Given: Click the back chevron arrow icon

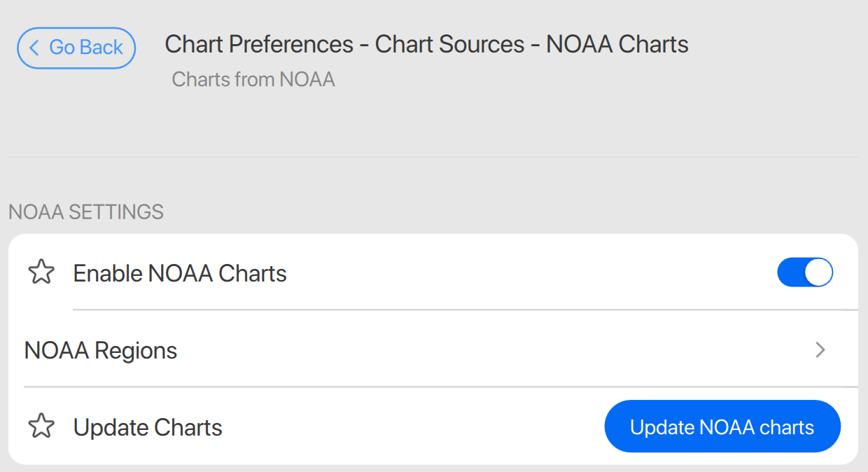Looking at the screenshot, I should tap(34, 48).
